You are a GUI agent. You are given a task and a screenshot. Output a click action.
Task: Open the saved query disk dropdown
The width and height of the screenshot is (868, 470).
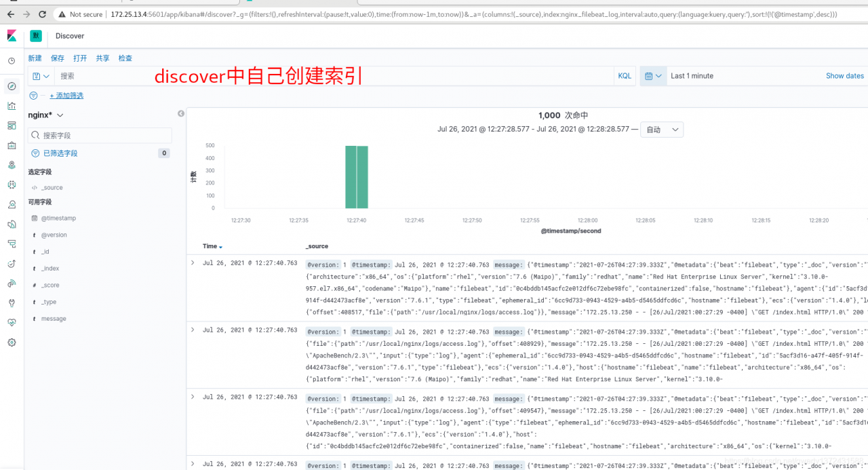41,76
